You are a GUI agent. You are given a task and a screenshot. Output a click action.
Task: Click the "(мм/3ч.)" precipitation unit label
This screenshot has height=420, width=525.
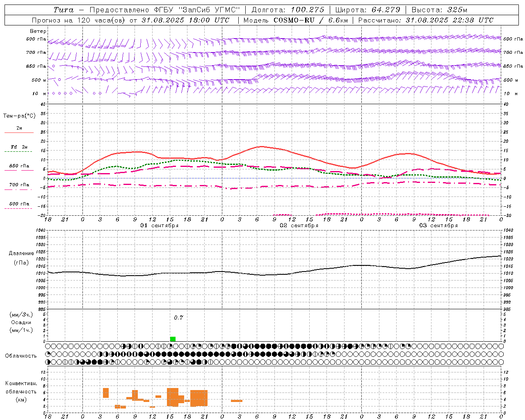click(x=21, y=315)
